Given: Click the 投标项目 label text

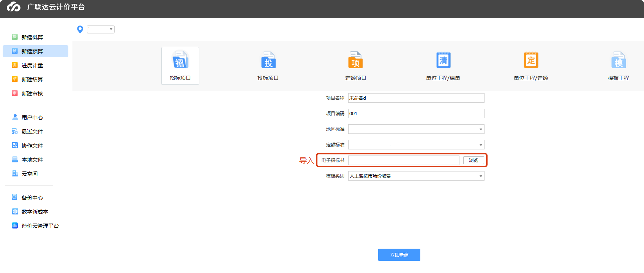Looking at the screenshot, I should tap(268, 78).
